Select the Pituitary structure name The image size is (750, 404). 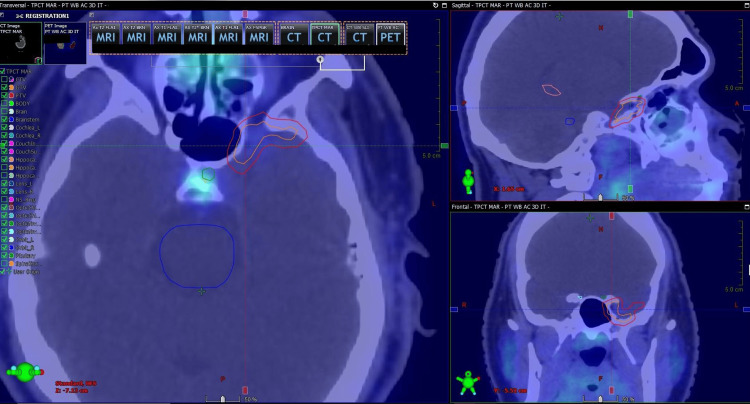click(25, 255)
